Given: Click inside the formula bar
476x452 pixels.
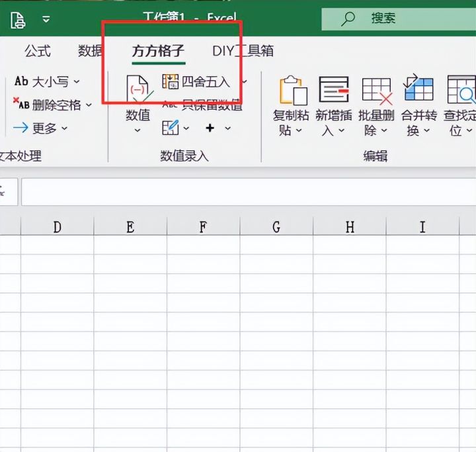Looking at the screenshot, I should click(249, 192).
